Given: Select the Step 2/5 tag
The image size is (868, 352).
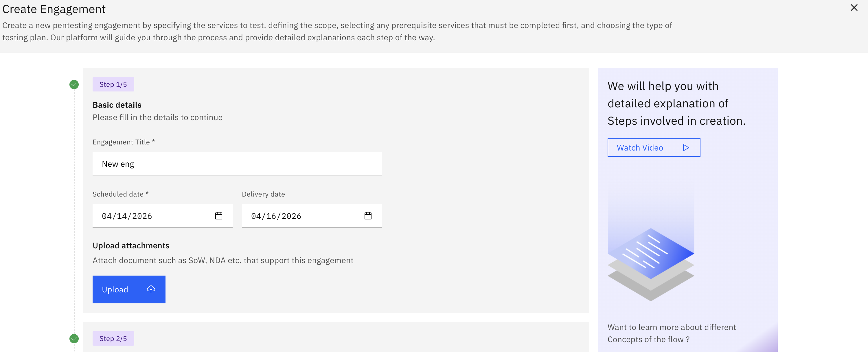Looking at the screenshot, I should 113,338.
